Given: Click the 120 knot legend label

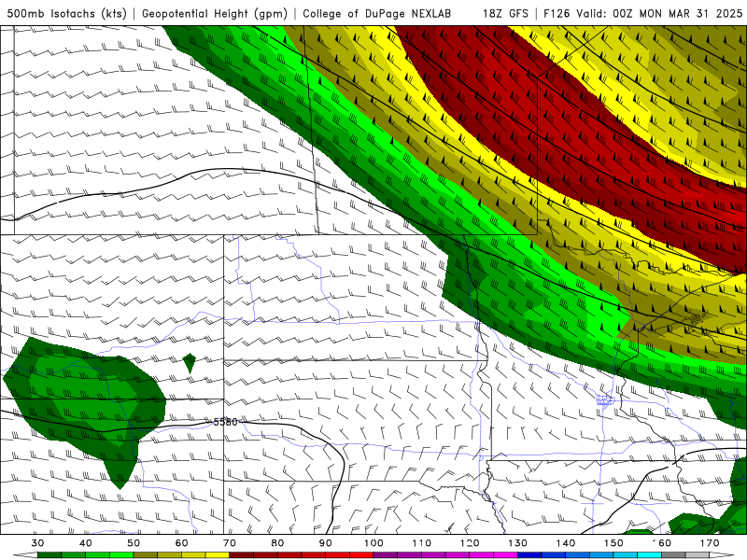Looking at the screenshot, I should (470, 543).
